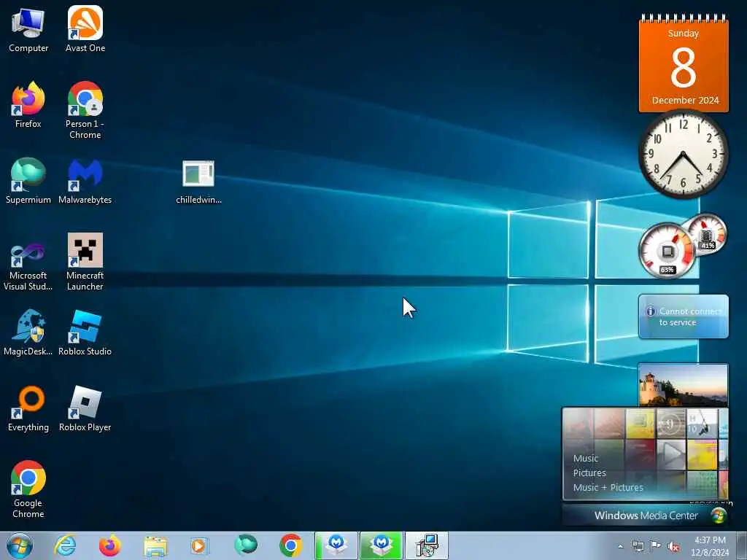Select the Firefox desktop shortcut
Image resolution: width=747 pixels, height=560 pixels.
[x=28, y=105]
